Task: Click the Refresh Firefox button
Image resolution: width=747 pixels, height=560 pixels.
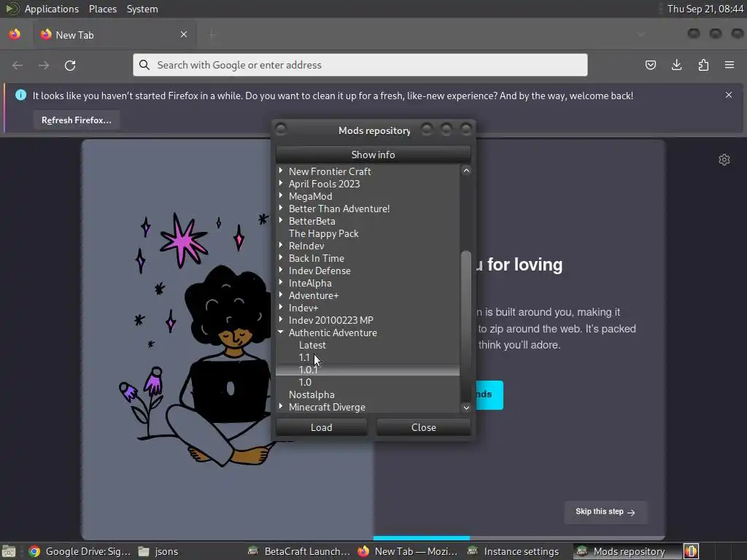Action: pos(76,120)
